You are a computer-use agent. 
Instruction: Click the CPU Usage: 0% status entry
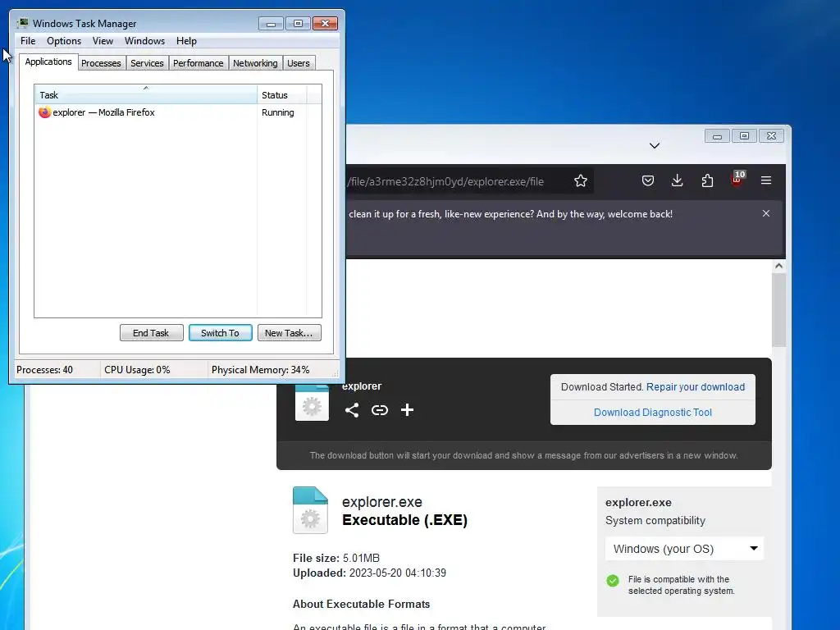(x=137, y=370)
